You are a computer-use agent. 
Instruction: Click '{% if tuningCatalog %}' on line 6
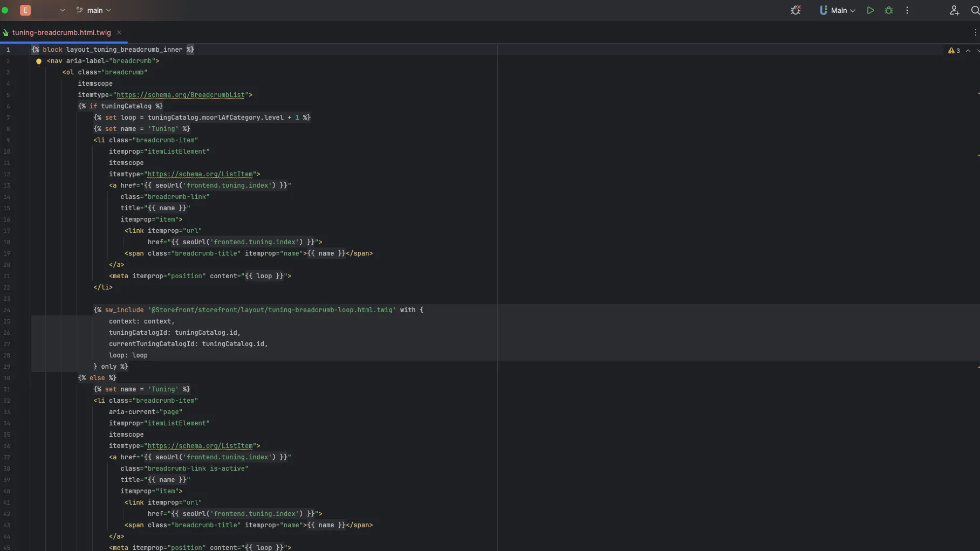(120, 106)
